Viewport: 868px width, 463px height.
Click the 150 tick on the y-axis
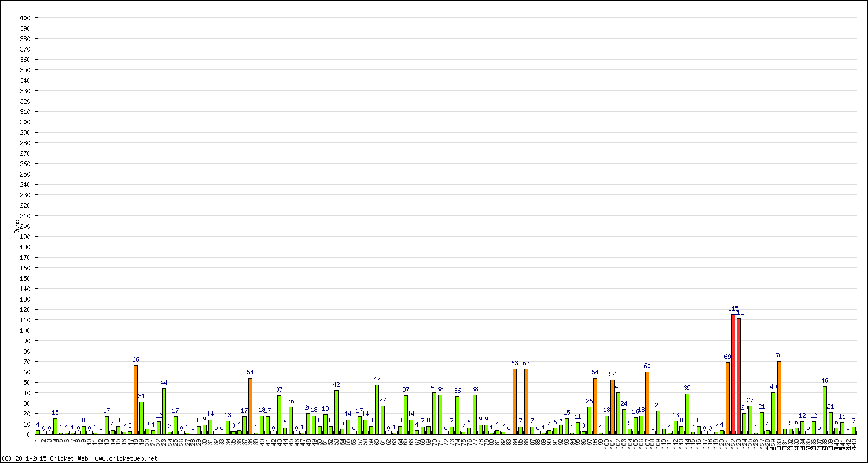(x=25, y=278)
